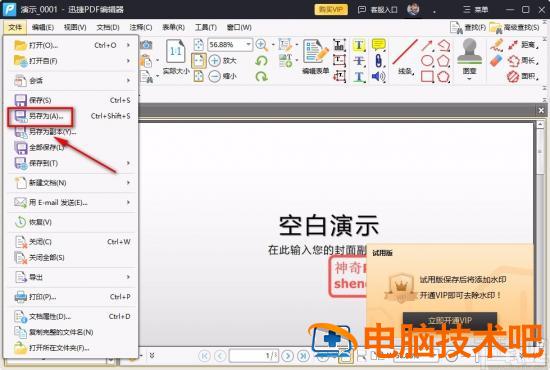The height and width of the screenshot is (370, 550).
Task: Select the yellow sticky note comment tool
Action: (x=378, y=45)
